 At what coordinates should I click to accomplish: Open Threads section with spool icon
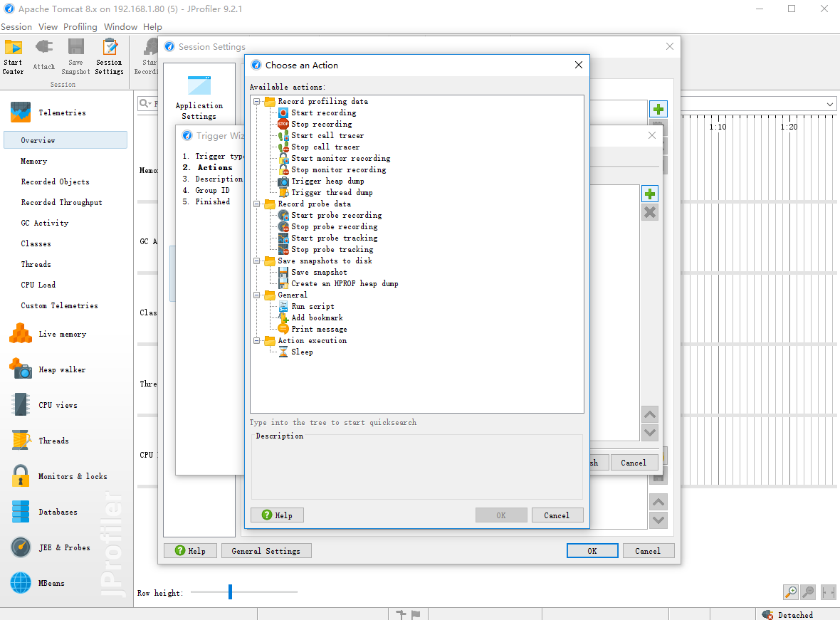[40, 441]
